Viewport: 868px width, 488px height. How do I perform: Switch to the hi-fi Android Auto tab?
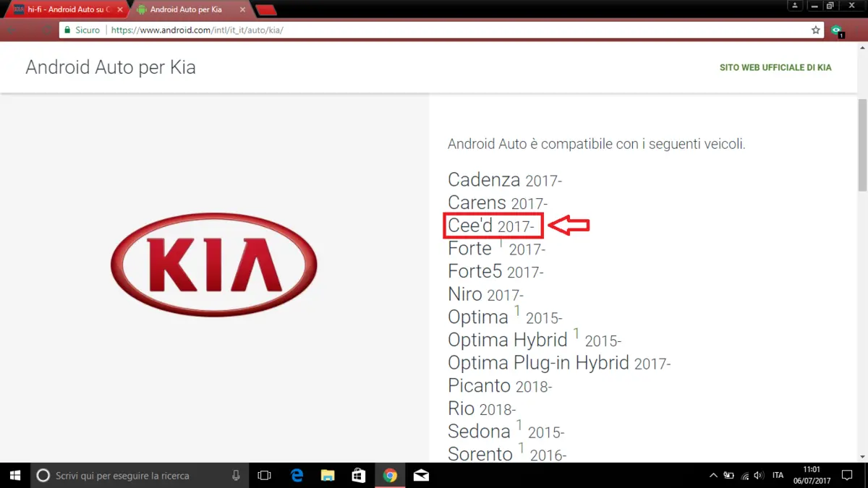point(65,9)
